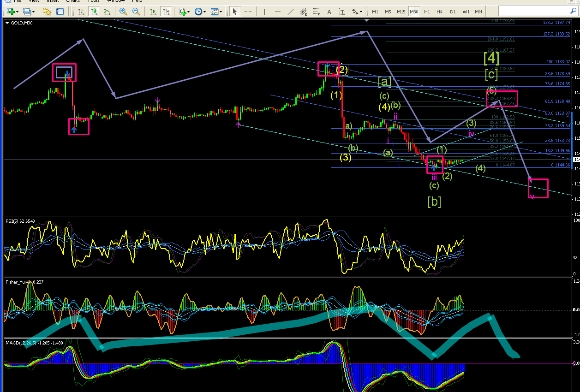580x392 pixels.
Task: Show the list window icon next to the Navigator
Action: [x=60, y=12]
